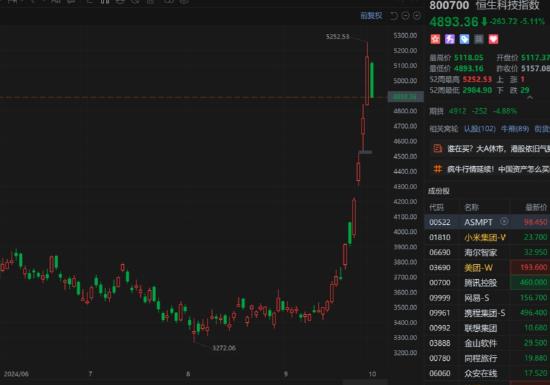Open the 前复权 adjustment dropdown
Viewport: 550px width, 385px height.
click(x=371, y=16)
